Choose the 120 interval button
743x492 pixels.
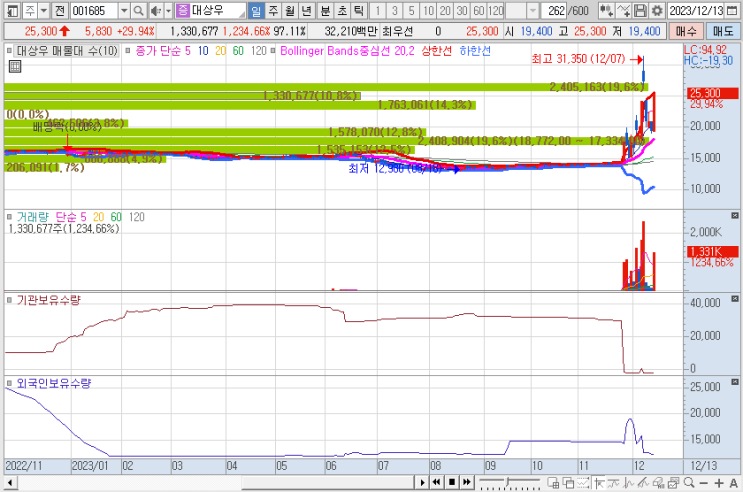496,10
